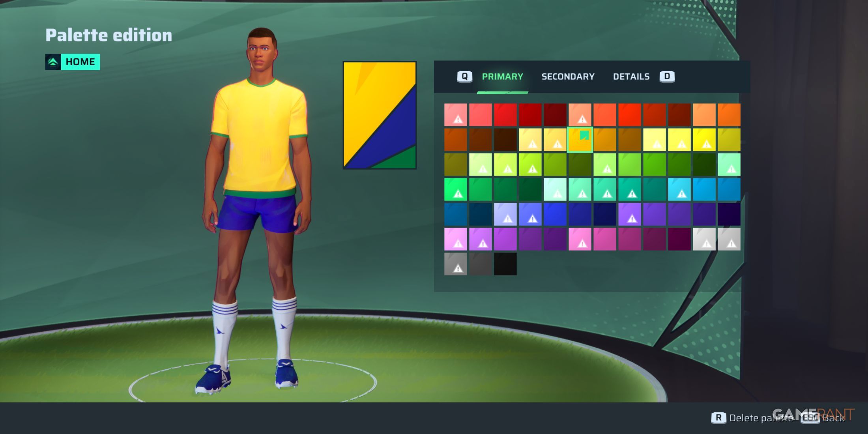Image resolution: width=868 pixels, height=434 pixels.
Task: Switch to the Details tab
Action: pos(631,77)
